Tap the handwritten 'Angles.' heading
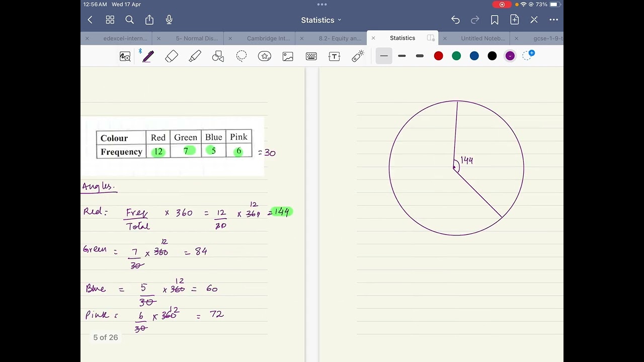 [x=99, y=187]
